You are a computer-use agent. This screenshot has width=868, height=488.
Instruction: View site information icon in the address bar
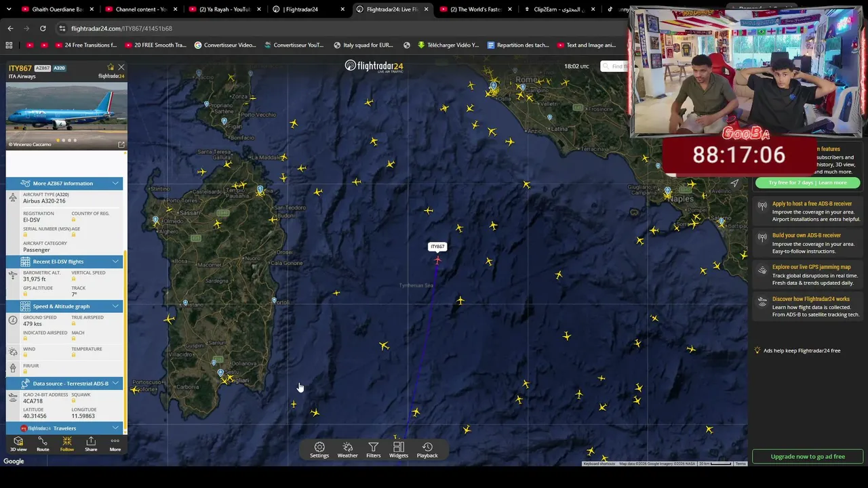[62, 28]
